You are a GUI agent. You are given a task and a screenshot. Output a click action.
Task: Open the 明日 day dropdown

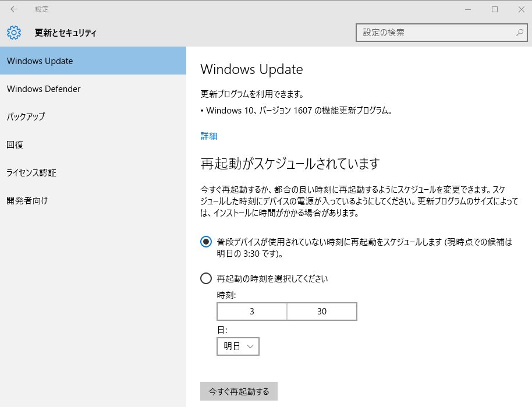pos(238,346)
